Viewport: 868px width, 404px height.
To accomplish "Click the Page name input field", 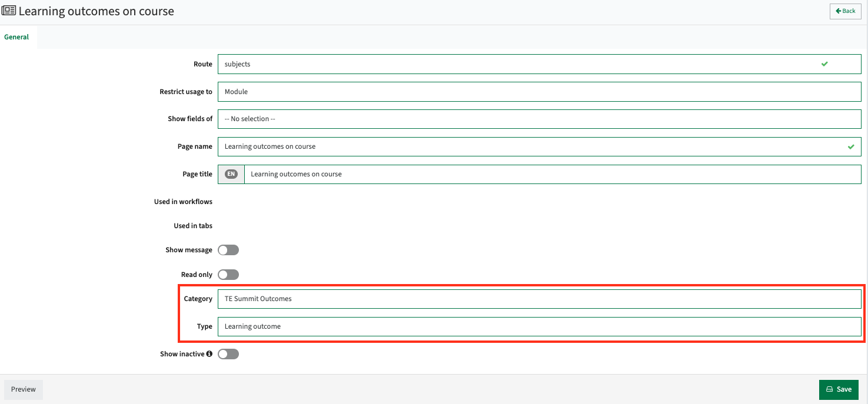I will pos(539,146).
